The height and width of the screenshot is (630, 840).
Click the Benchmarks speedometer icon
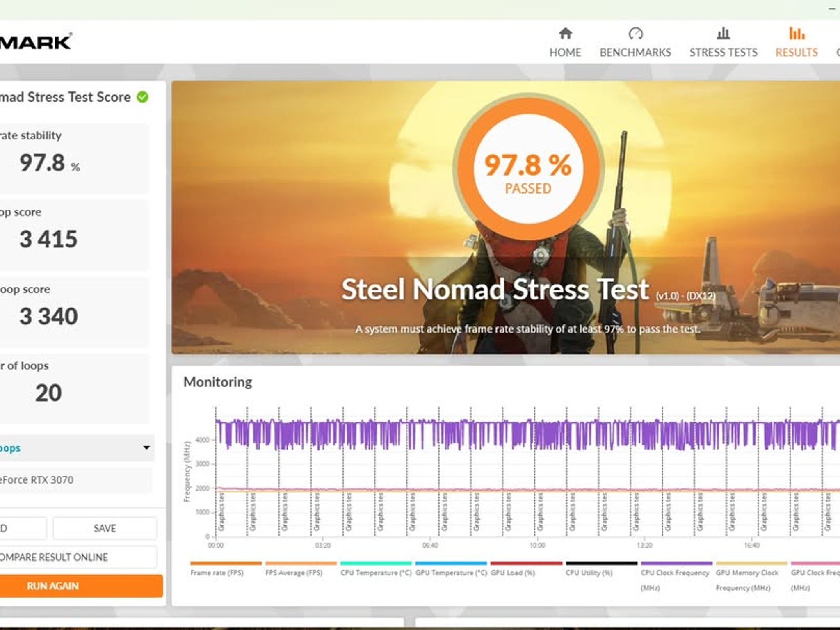click(x=635, y=33)
